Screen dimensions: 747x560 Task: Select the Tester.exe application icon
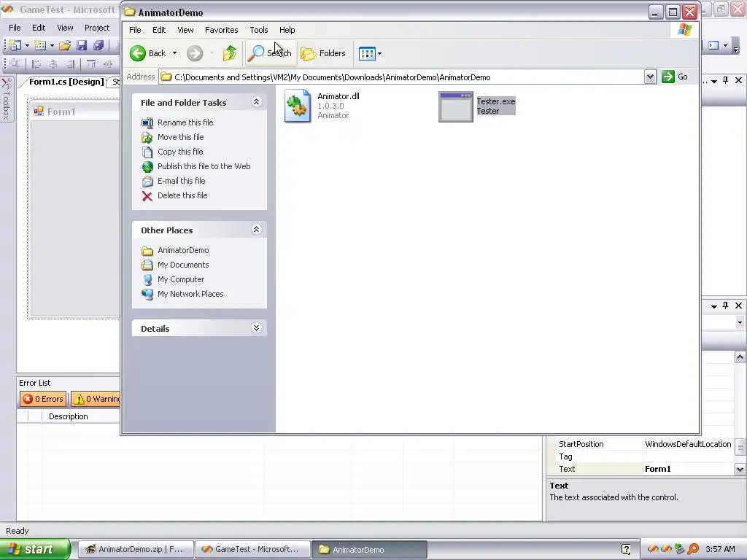click(x=456, y=106)
